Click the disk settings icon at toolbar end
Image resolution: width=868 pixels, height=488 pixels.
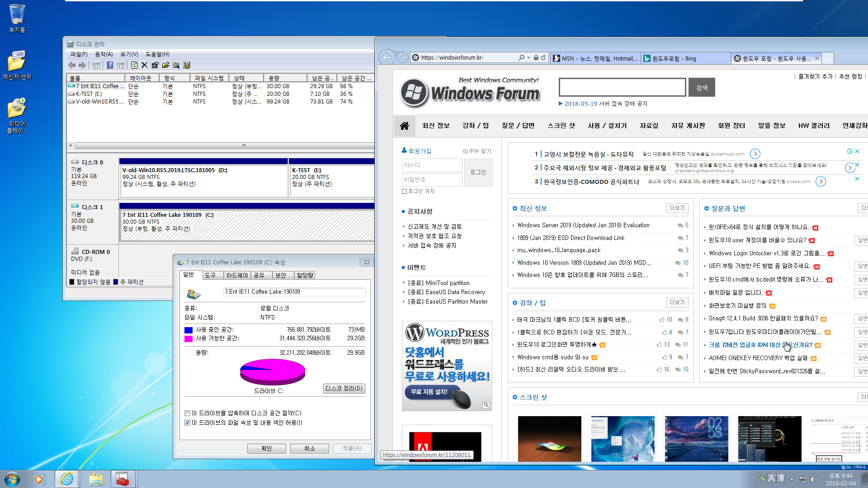187,65
